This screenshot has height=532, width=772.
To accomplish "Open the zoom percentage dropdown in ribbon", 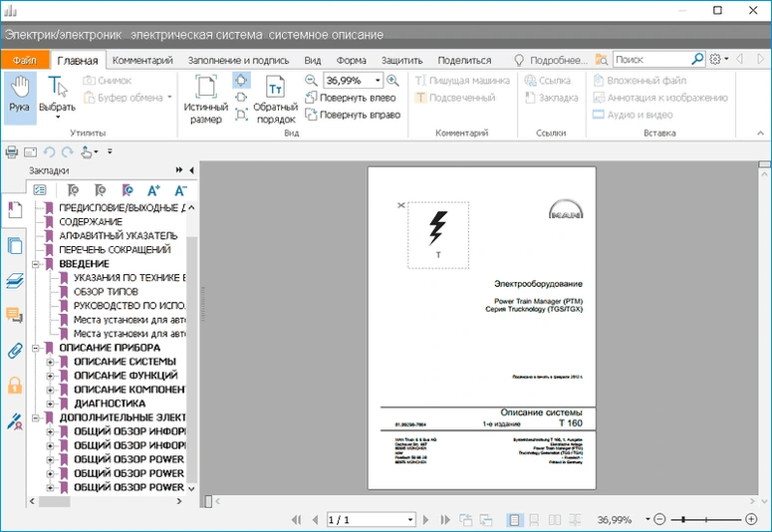I will pyautogui.click(x=378, y=81).
